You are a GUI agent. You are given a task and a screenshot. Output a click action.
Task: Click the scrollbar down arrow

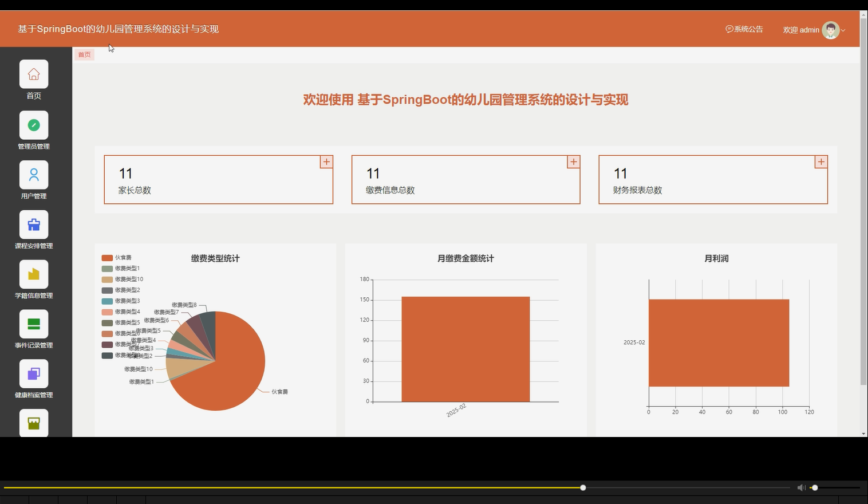(864, 434)
